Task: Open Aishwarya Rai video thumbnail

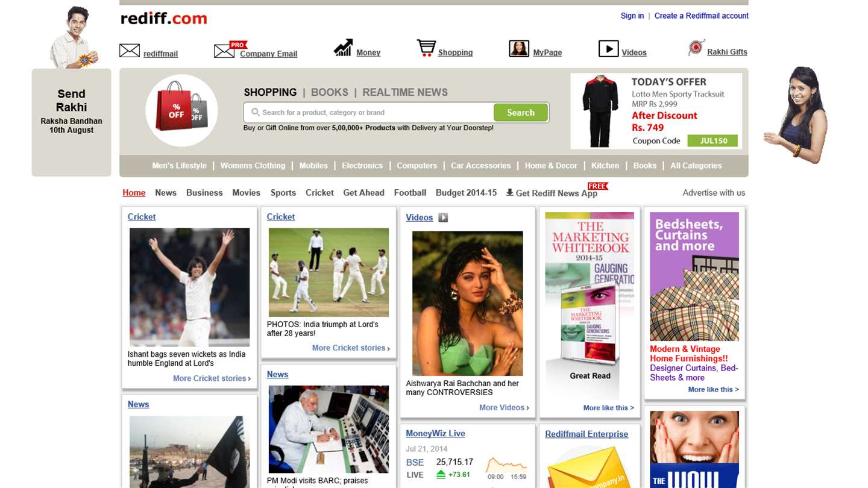Action: 468,303
